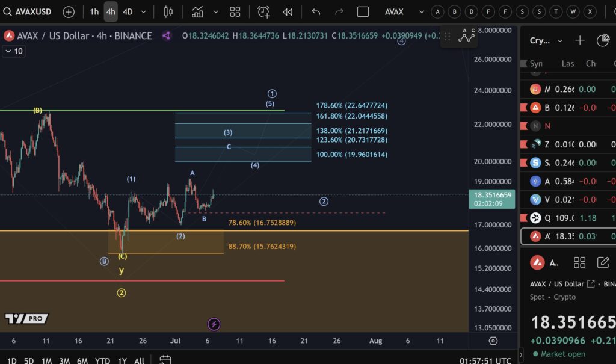
Task: Select the 1h timeframe
Action: tap(94, 12)
